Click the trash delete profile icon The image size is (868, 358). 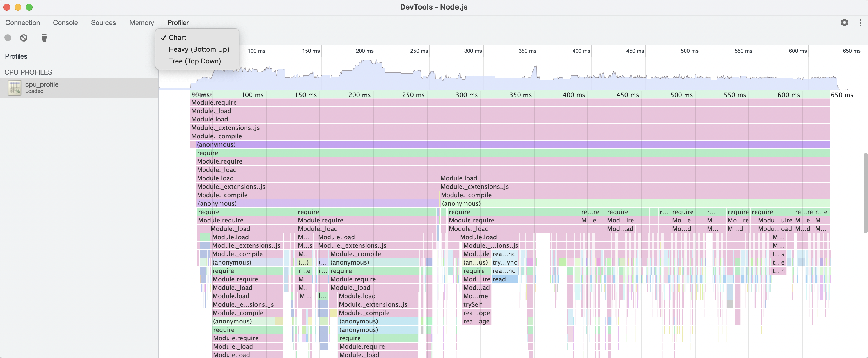click(44, 38)
